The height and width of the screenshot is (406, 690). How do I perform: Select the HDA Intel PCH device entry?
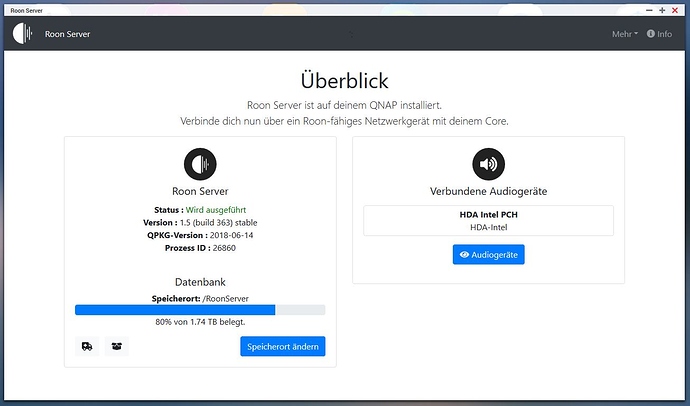click(488, 221)
